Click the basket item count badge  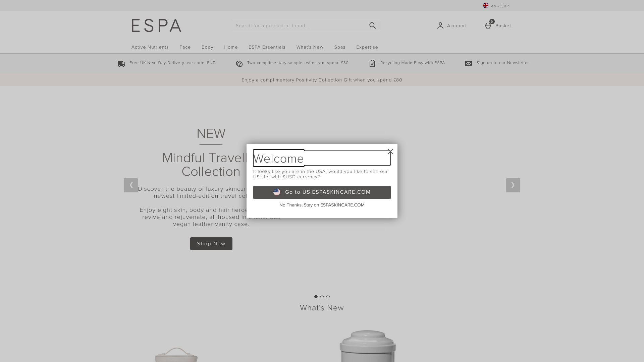coord(492,21)
